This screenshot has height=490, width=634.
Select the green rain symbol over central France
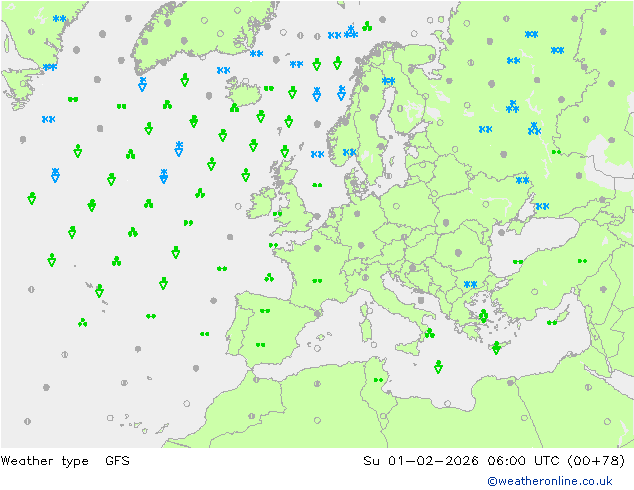[x=317, y=281]
